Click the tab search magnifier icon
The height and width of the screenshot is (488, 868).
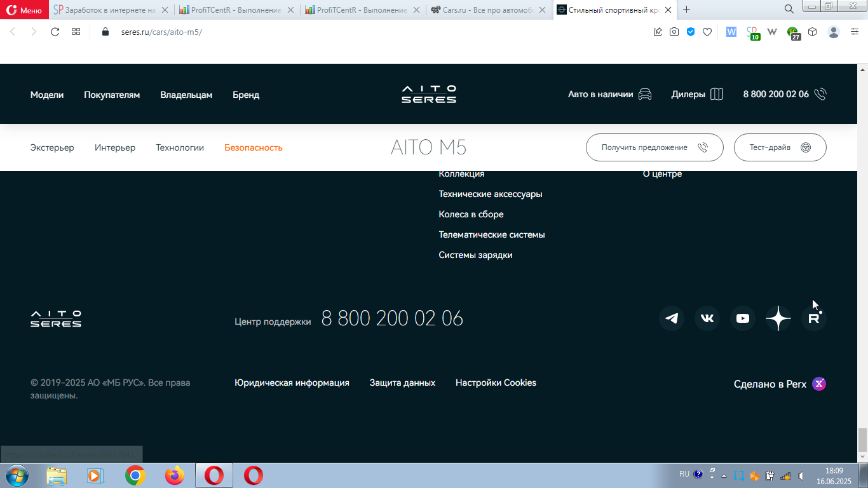(789, 10)
